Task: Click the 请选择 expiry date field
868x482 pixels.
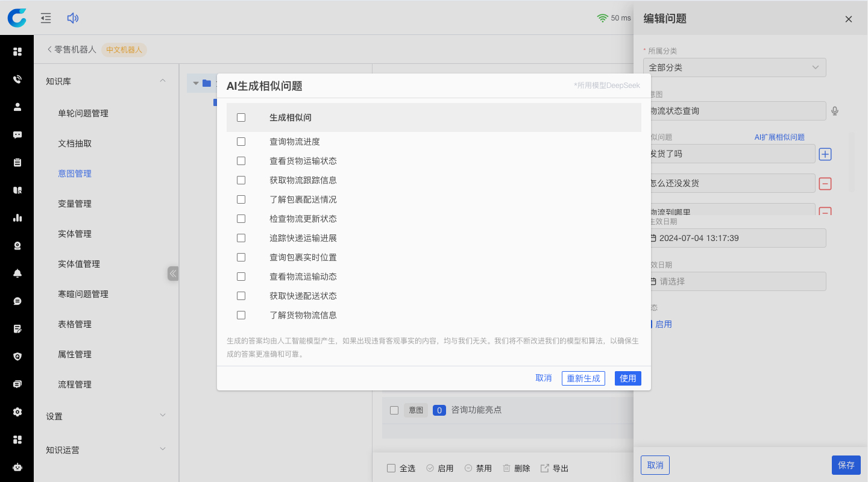Action: pos(734,281)
